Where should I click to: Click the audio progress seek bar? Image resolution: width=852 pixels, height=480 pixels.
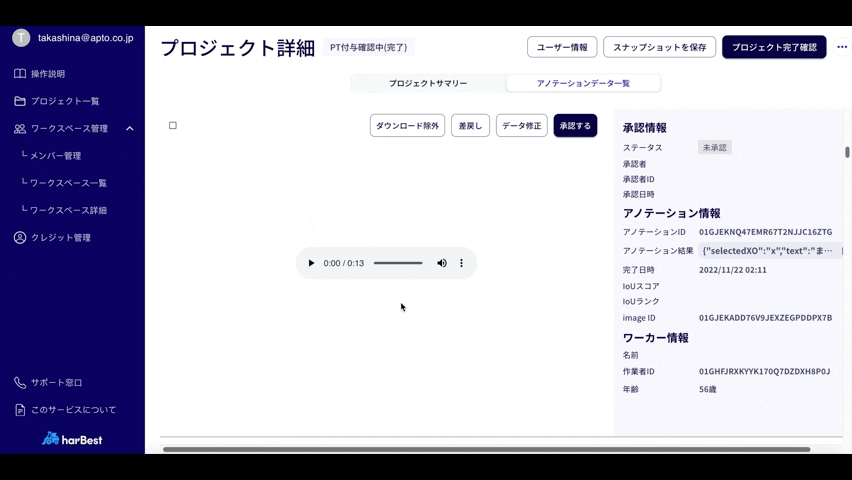tap(398, 263)
